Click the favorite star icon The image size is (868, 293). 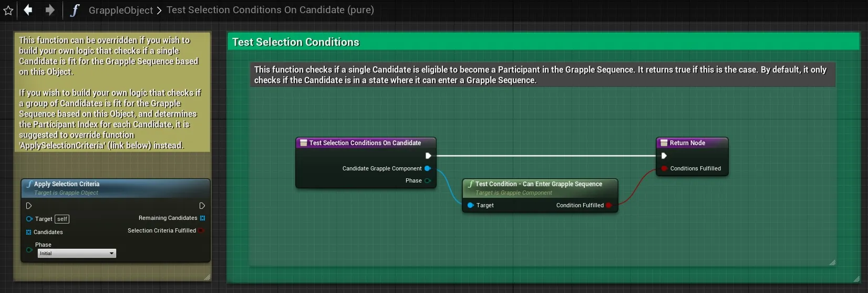8,11
